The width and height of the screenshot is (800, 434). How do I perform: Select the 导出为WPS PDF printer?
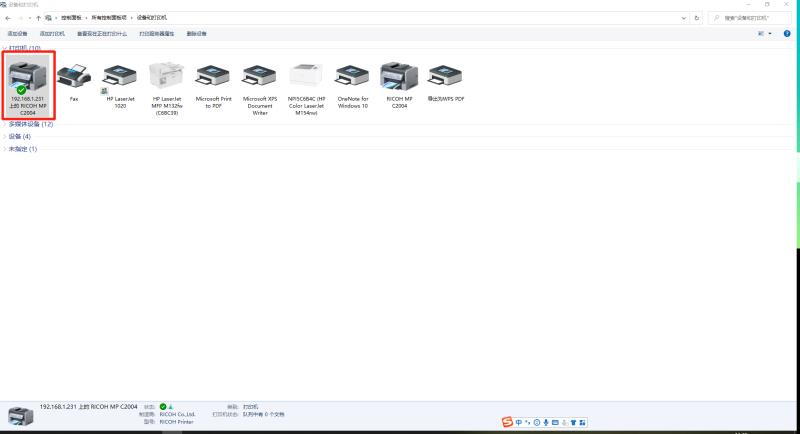[445, 82]
